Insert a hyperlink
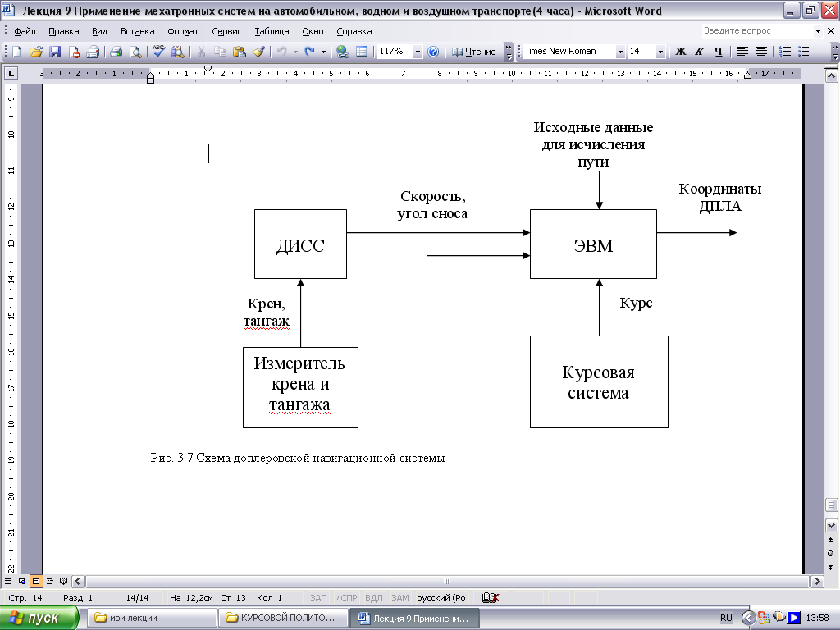Image resolution: width=840 pixels, height=630 pixels. [343, 52]
